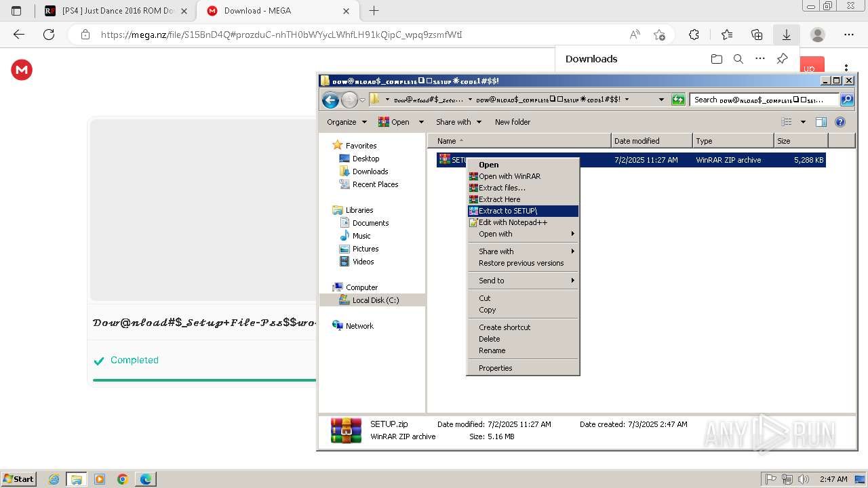Click Explorer search input field

click(x=765, y=100)
